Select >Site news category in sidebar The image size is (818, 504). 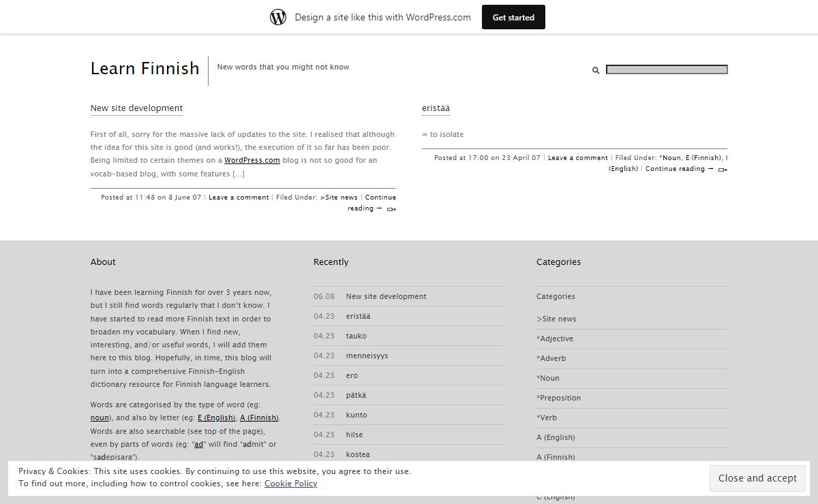point(556,319)
